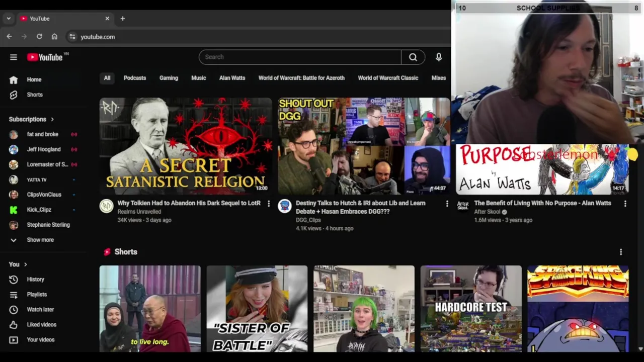Click the Home sidebar icon
644x362 pixels.
point(14,79)
